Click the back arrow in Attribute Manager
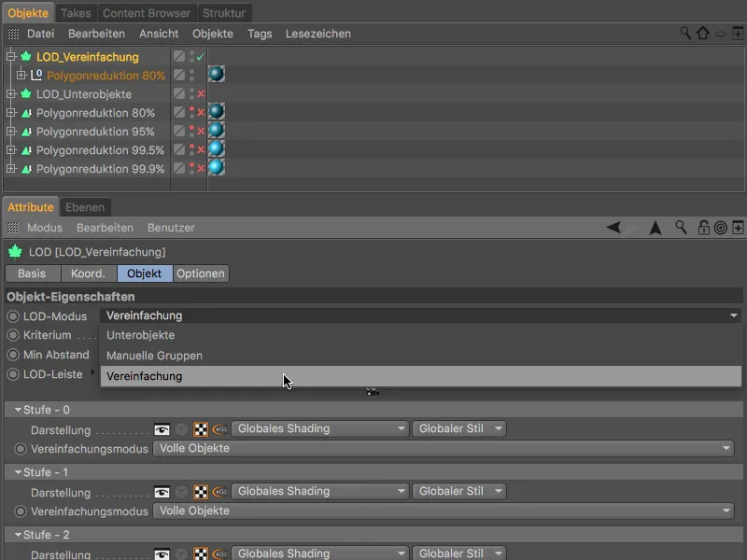 [613, 228]
